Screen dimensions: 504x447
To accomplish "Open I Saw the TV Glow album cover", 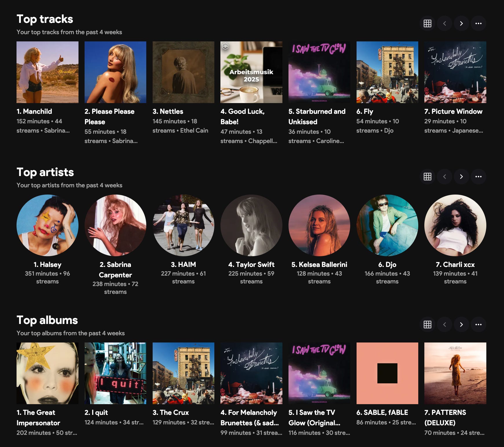I will (x=319, y=373).
